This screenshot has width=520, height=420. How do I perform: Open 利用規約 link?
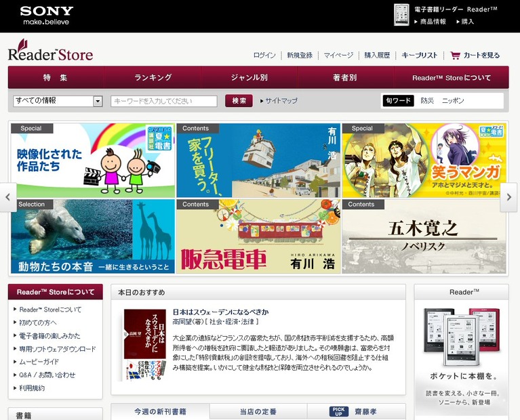[x=32, y=388]
